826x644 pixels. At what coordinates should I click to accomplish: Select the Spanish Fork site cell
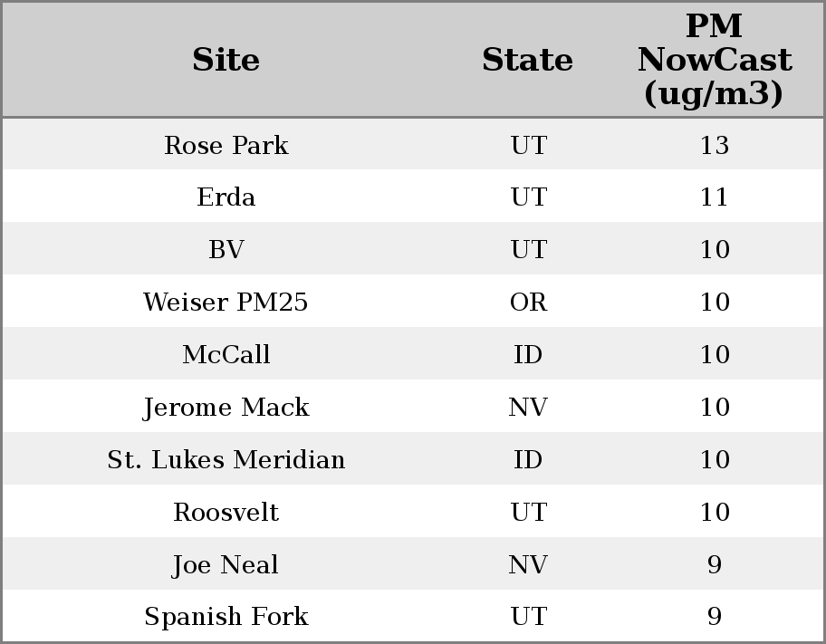point(226,617)
